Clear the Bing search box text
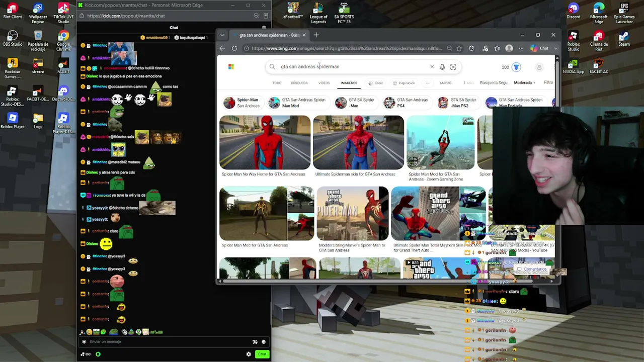The width and height of the screenshot is (644, 362). 432,66
